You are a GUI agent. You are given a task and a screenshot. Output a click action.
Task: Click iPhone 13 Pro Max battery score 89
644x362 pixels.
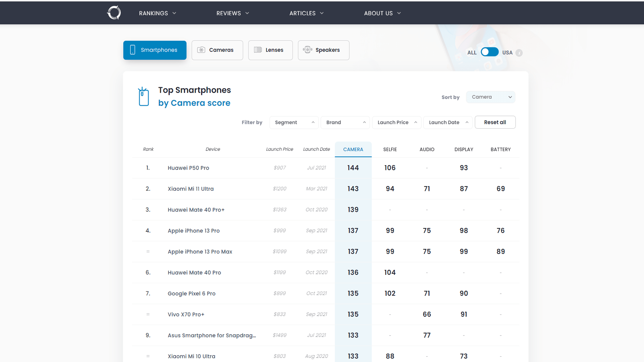click(x=500, y=252)
